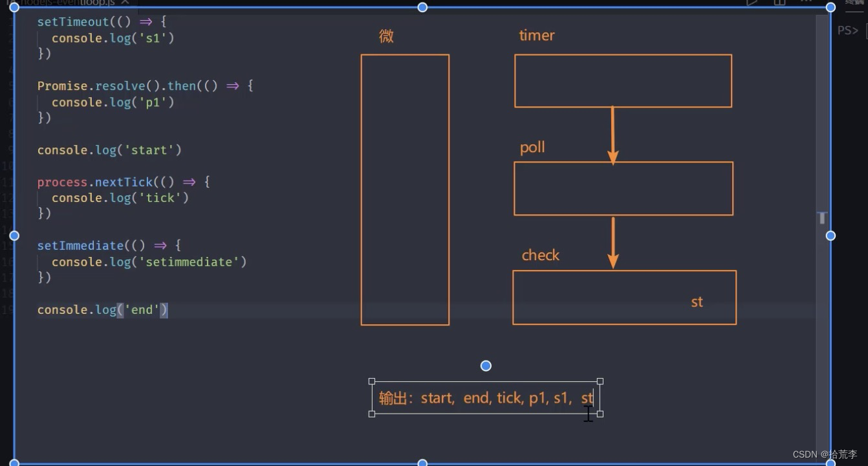Viewport: 868px width, 466px height.
Task: Click the 'setImmediate' code line
Action: point(109,246)
